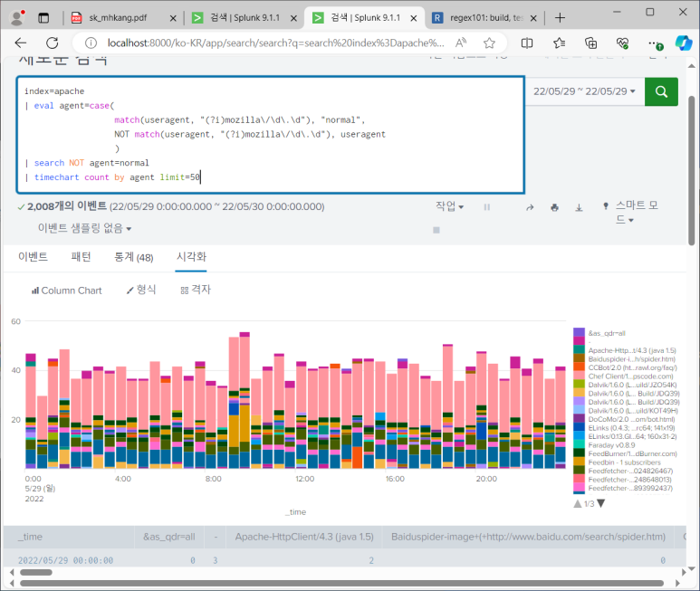Open the 작업 job dropdown
The width and height of the screenshot is (700, 591).
449,206
